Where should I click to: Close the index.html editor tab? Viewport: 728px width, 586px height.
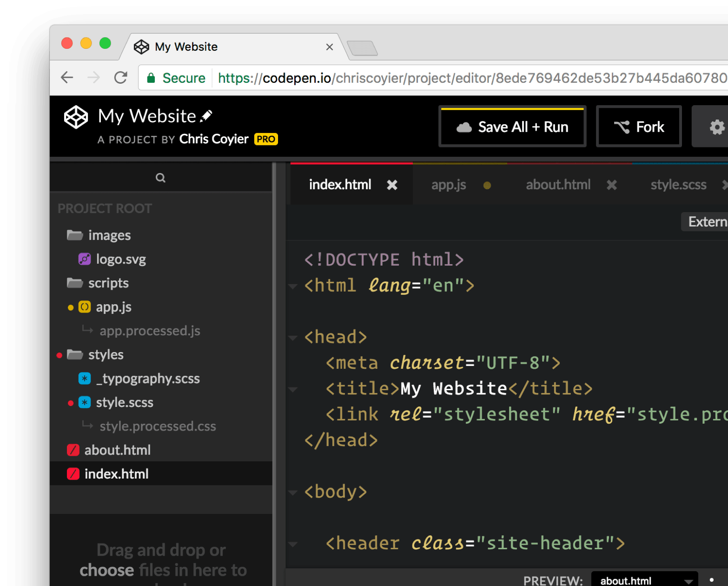click(392, 185)
